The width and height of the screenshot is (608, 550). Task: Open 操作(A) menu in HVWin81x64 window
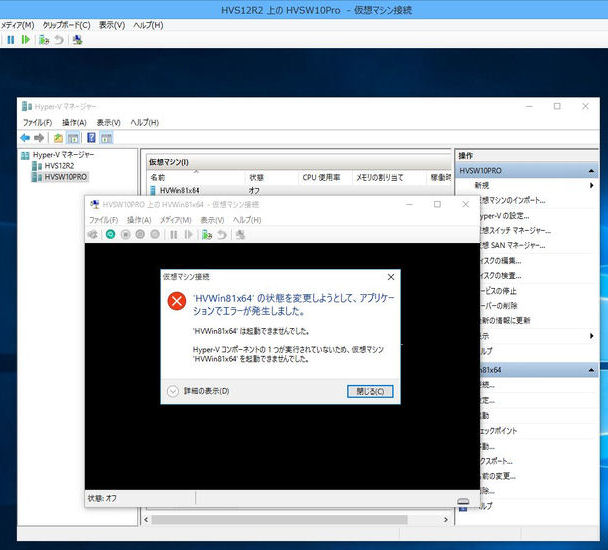point(139,220)
